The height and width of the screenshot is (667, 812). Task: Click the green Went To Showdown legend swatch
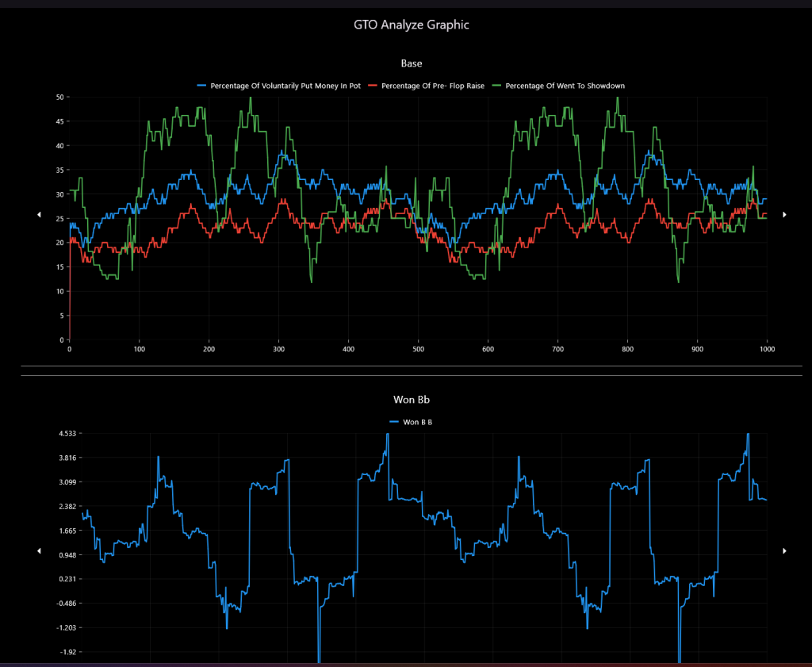(x=496, y=86)
